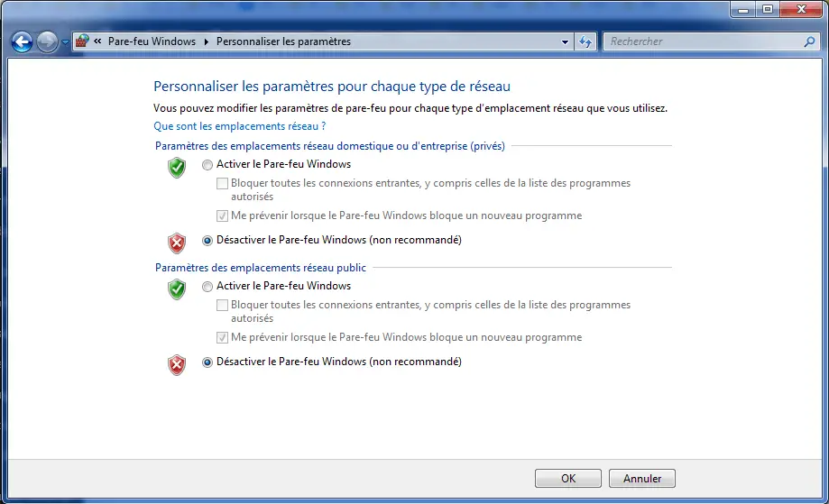Refresh the page with the refresh icon
The height and width of the screenshot is (504, 829).
click(585, 41)
